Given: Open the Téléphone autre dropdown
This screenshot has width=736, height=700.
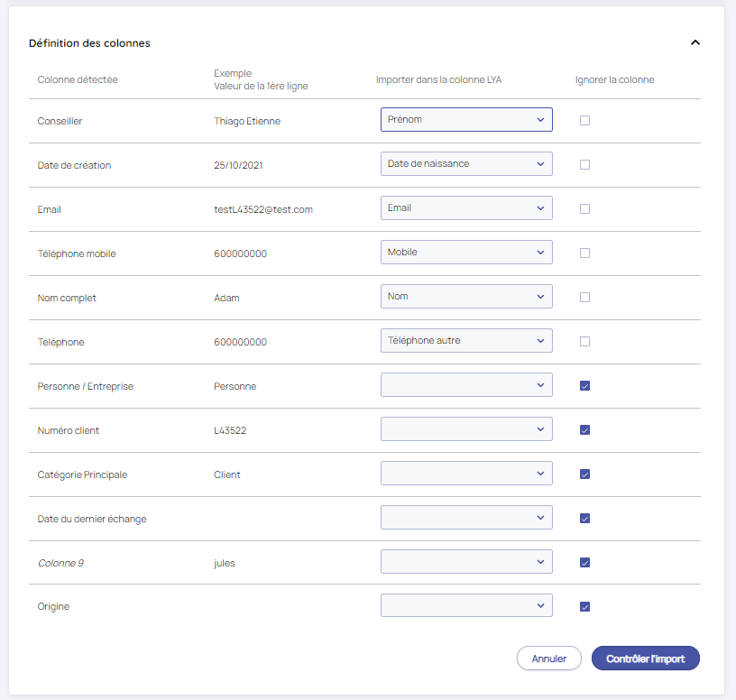Looking at the screenshot, I should [x=466, y=341].
